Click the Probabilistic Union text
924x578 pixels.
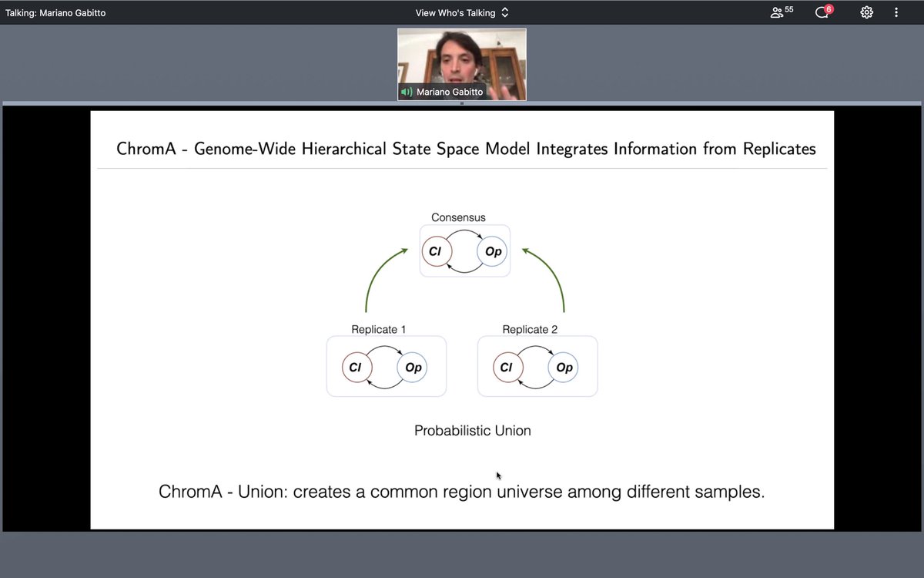point(473,430)
